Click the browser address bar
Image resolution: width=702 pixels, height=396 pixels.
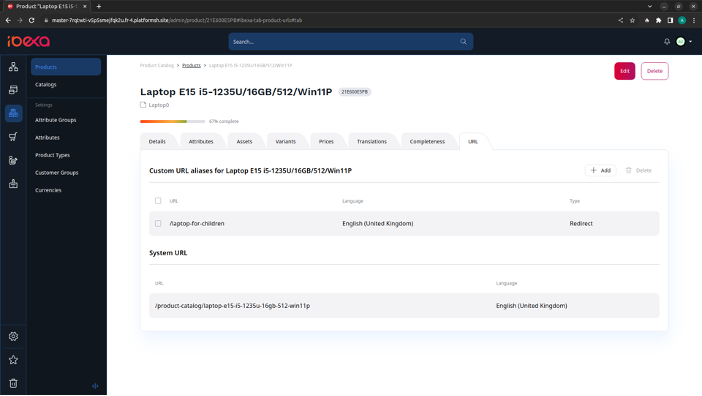pos(329,20)
